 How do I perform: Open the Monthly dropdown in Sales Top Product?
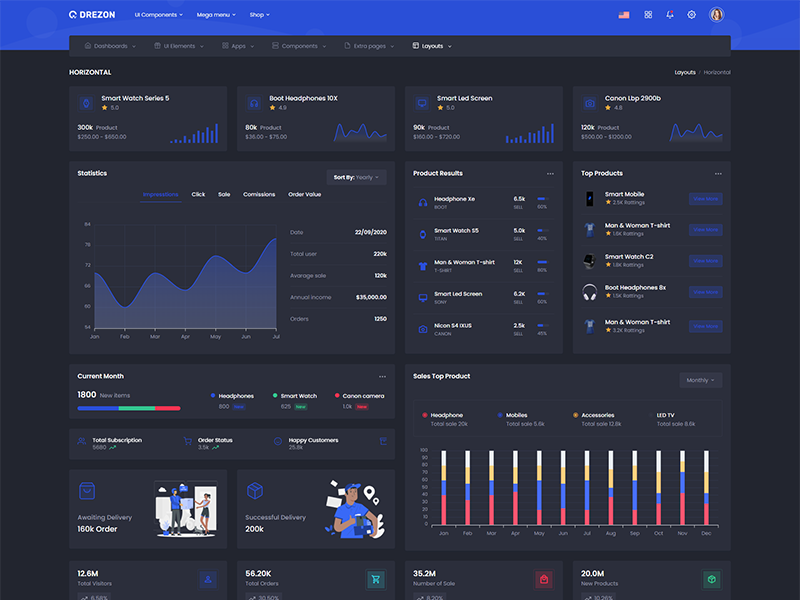(x=700, y=380)
